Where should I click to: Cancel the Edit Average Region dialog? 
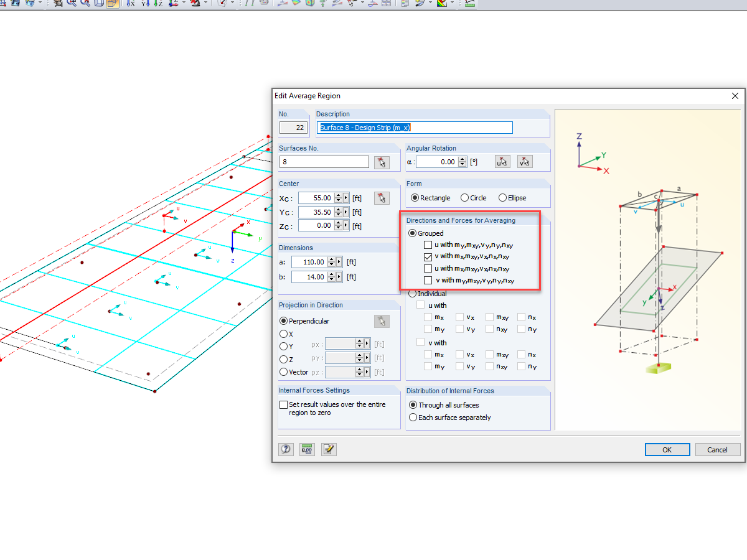pos(717,450)
